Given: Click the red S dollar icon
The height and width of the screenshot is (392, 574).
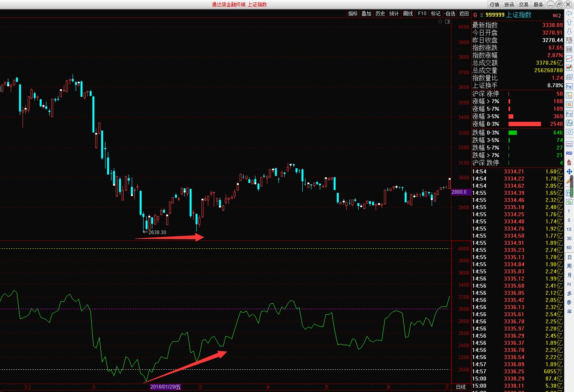Looking at the screenshot, I should click(x=569, y=162).
